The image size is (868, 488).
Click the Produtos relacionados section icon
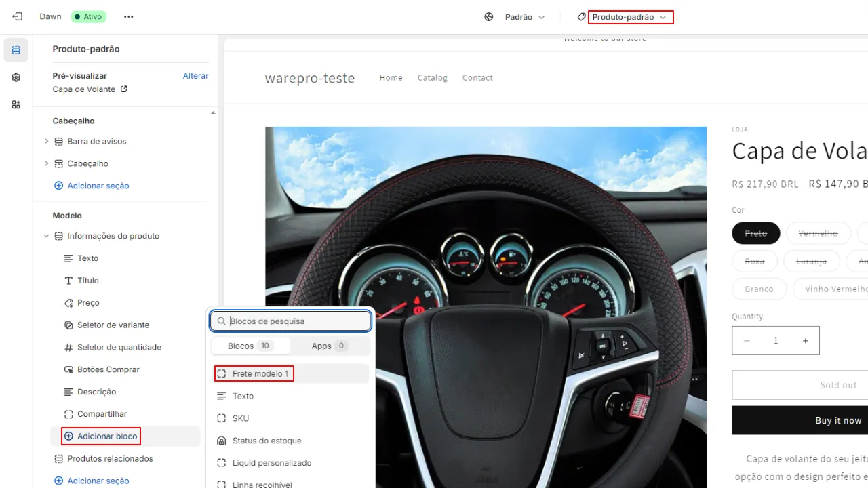[58, 459]
